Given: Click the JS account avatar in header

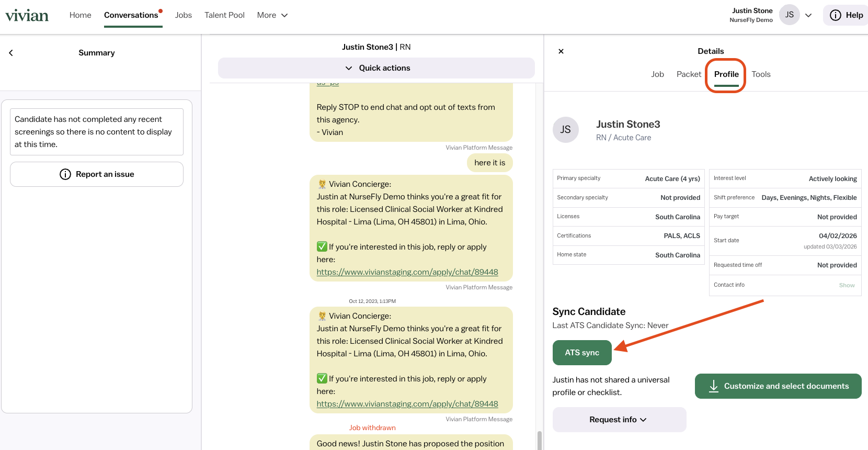Looking at the screenshot, I should [x=790, y=15].
